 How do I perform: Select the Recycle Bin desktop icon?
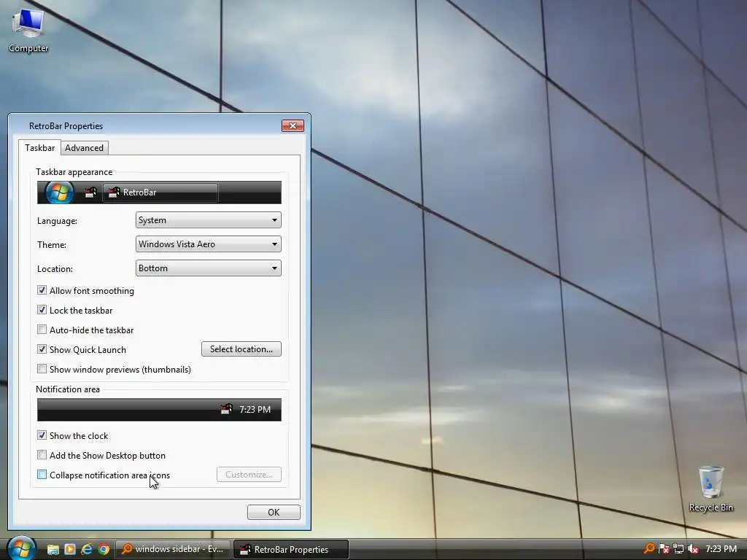[711, 489]
